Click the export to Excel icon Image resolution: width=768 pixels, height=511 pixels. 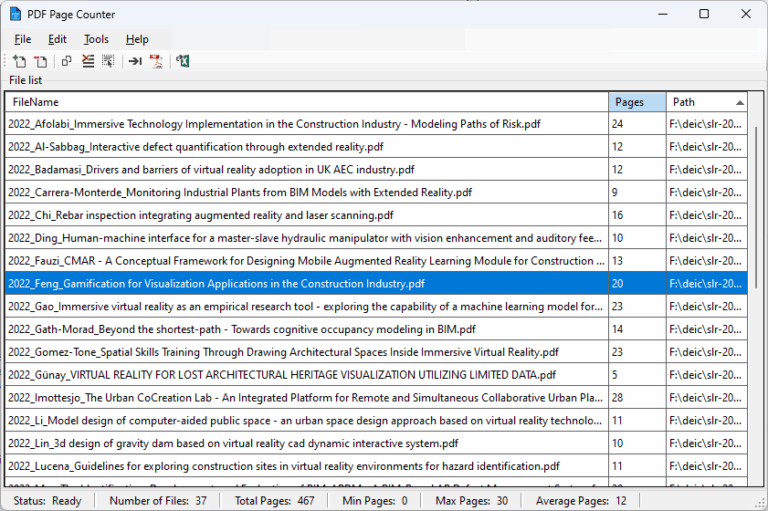click(x=183, y=61)
